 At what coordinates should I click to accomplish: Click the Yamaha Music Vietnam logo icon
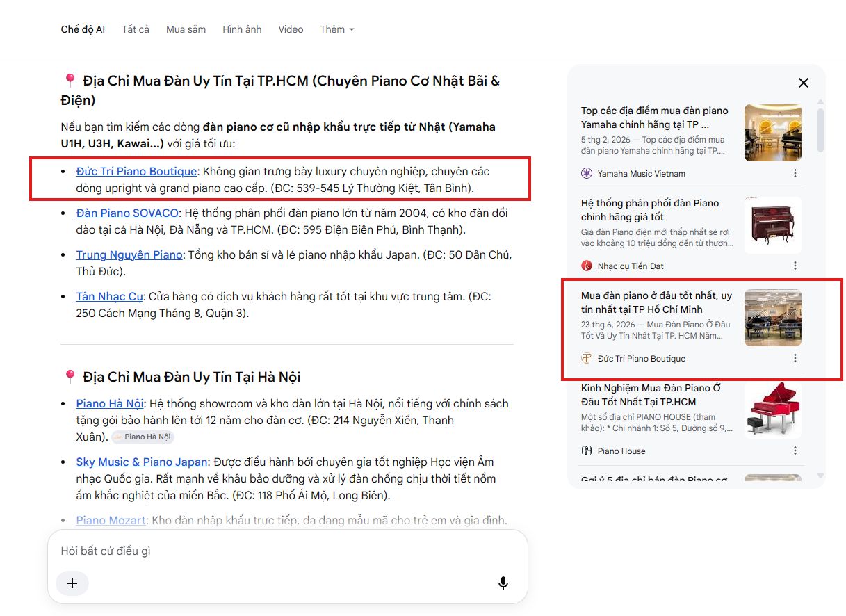click(587, 173)
